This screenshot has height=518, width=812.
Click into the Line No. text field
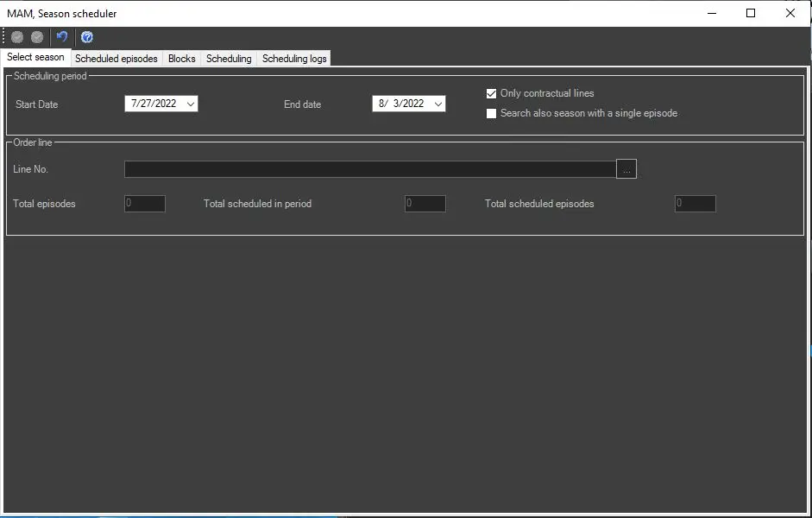click(x=370, y=169)
